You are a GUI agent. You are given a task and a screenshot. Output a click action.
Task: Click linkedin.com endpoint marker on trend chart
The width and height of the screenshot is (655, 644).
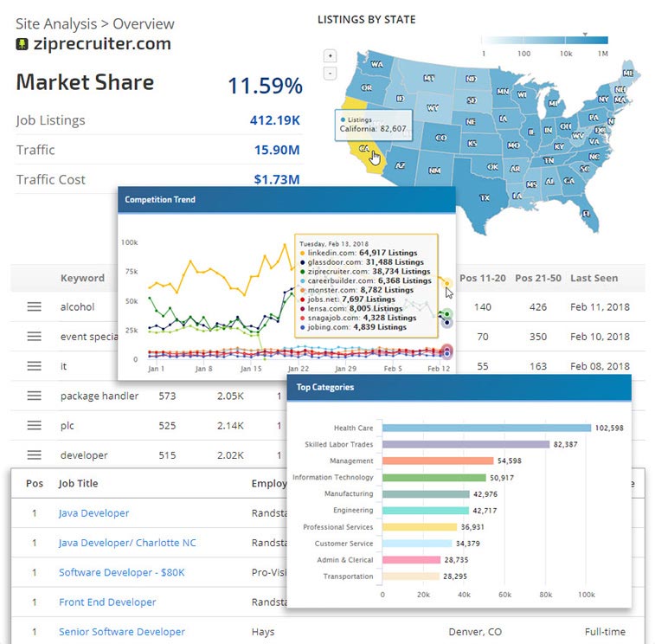point(447,283)
